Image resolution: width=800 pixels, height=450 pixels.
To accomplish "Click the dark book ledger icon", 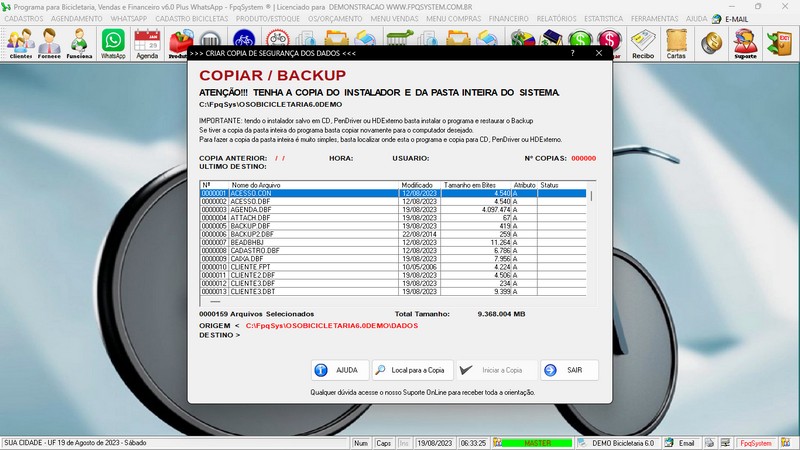I will click(551, 39).
